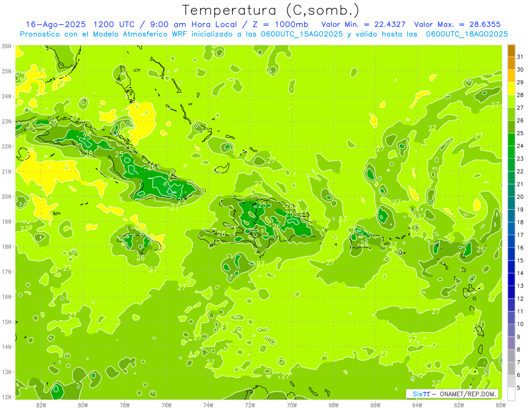Click the dark blue 14–15 legend swatch

click(511, 266)
